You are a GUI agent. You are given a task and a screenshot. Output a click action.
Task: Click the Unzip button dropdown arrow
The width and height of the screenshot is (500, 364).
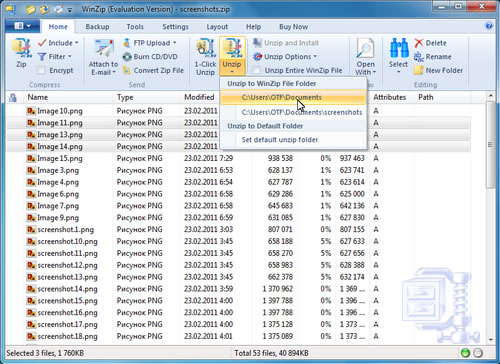pos(232,72)
